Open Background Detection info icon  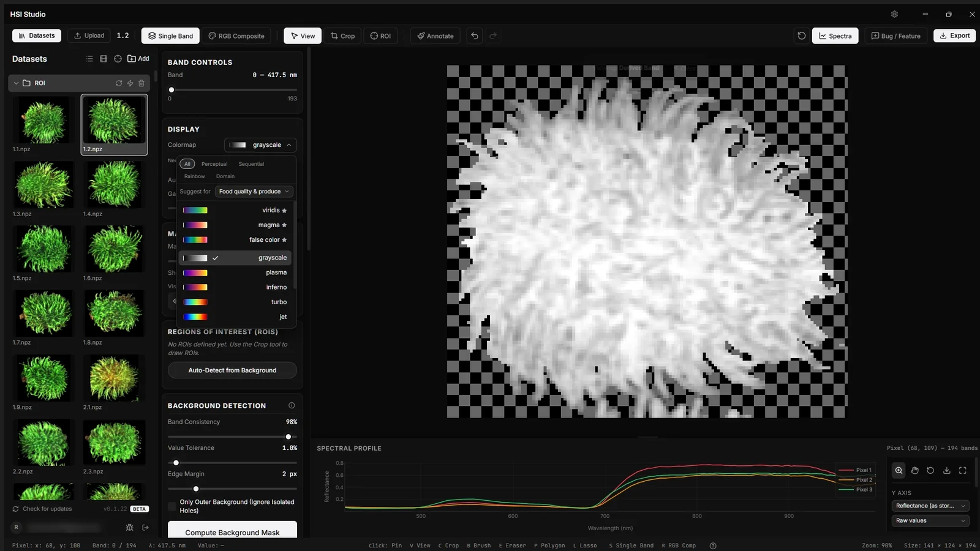[292, 405]
